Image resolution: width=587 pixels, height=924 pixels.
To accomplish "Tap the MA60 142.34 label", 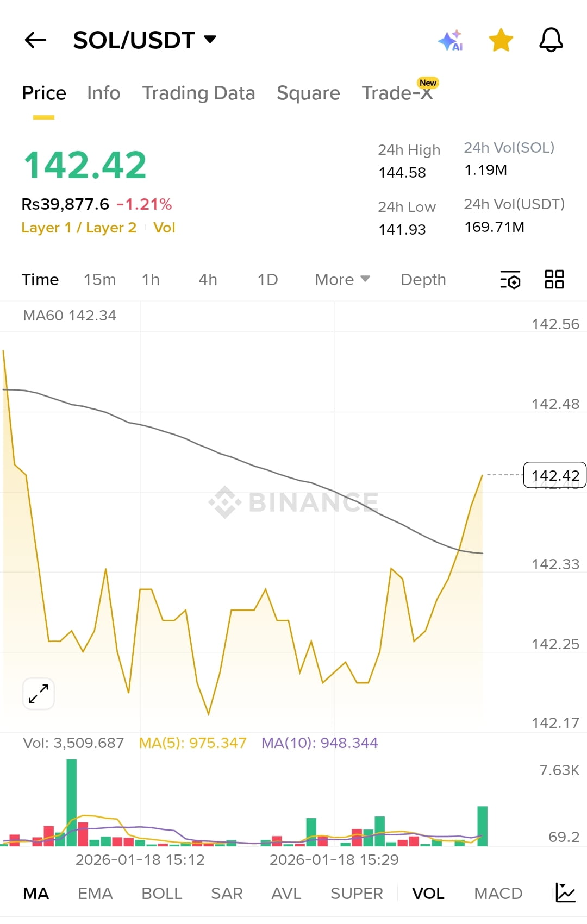I will 70,316.
